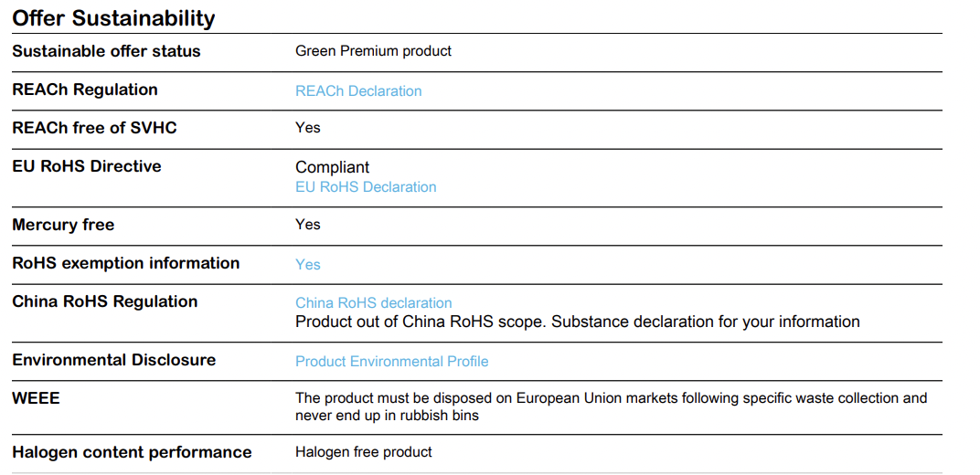980x475 pixels.
Task: Click the REACh free of SVHC label
Action: [94, 128]
